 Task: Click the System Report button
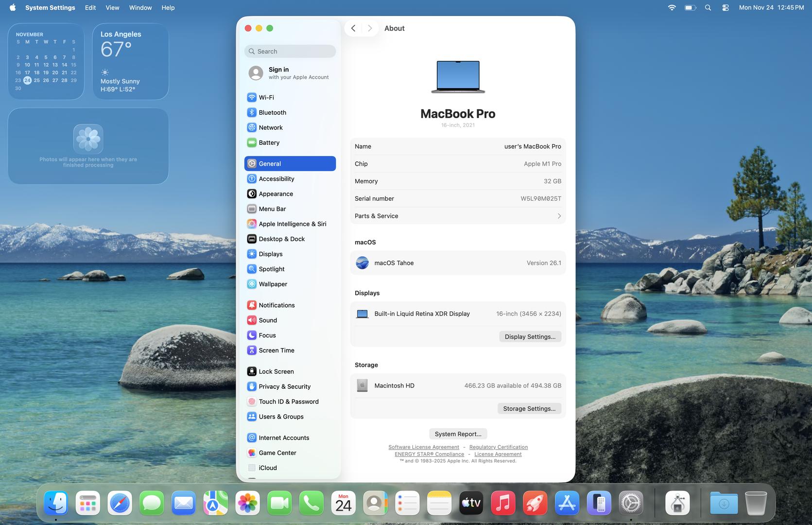[458, 434]
